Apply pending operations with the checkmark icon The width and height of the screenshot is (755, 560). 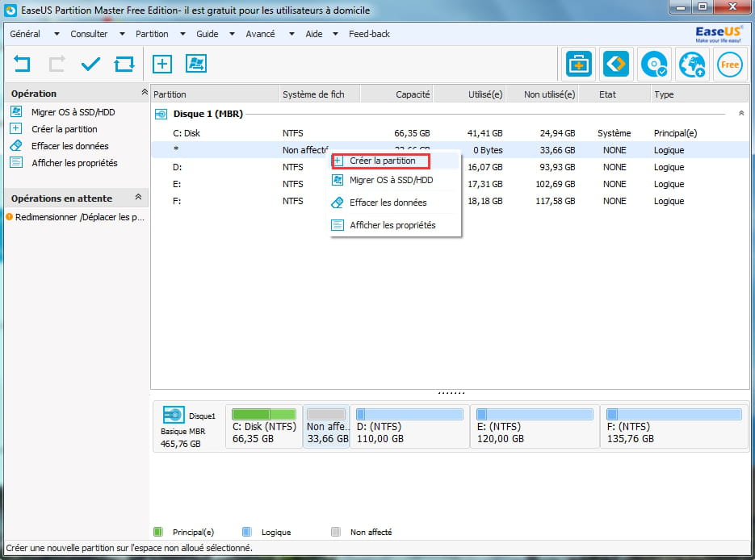[90, 64]
